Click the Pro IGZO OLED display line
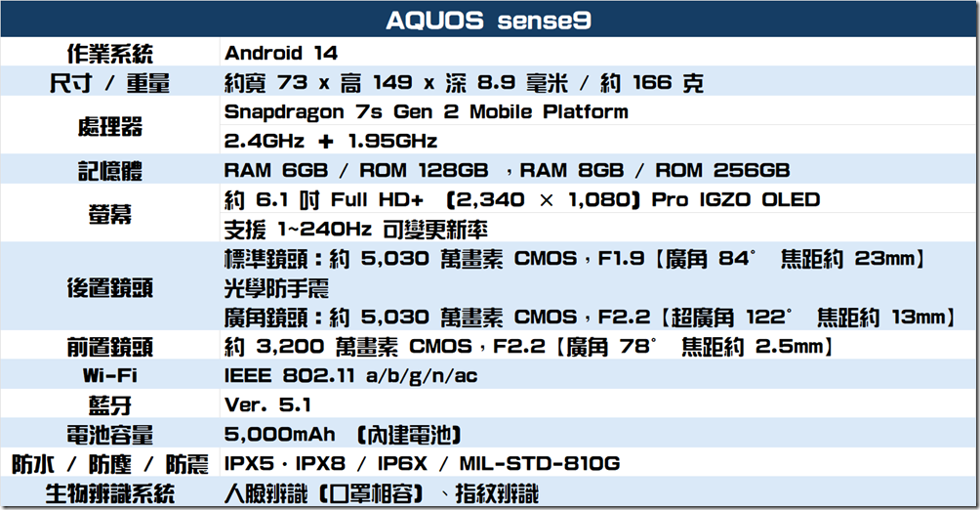The image size is (980, 510). 522,200
